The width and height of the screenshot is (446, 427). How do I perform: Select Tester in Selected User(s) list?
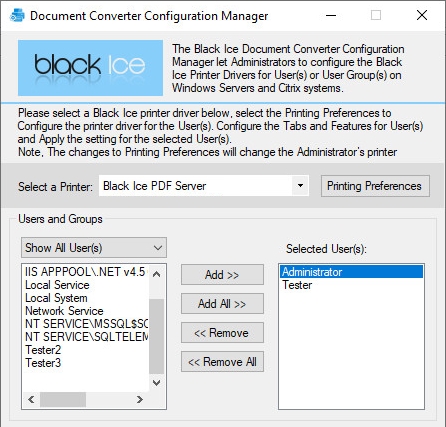pos(351,285)
